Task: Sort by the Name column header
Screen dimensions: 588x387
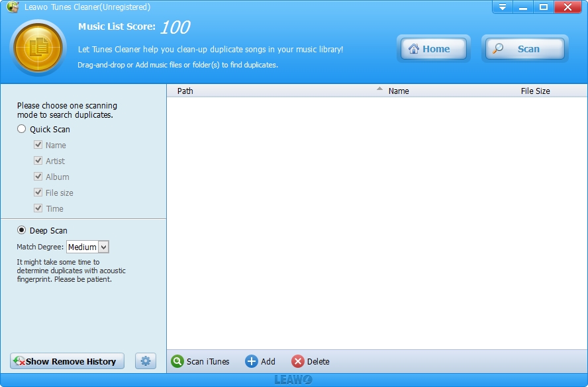Action: [x=399, y=91]
